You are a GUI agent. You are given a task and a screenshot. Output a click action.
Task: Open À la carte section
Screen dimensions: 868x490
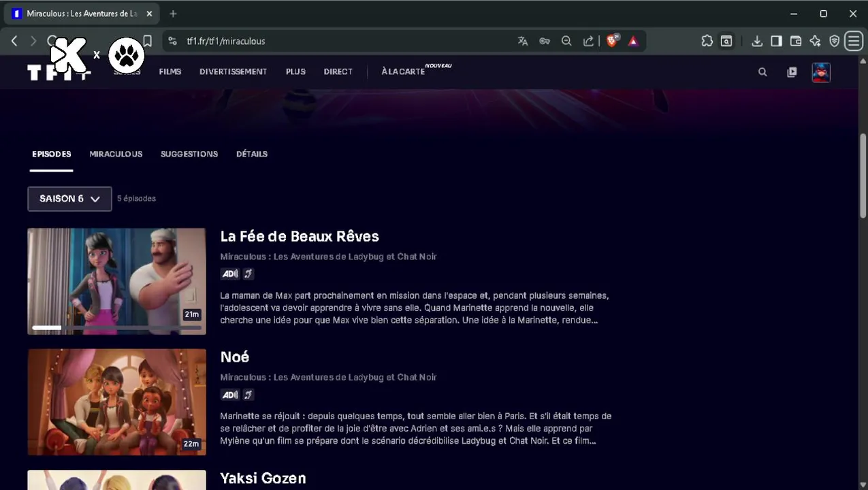click(x=403, y=71)
